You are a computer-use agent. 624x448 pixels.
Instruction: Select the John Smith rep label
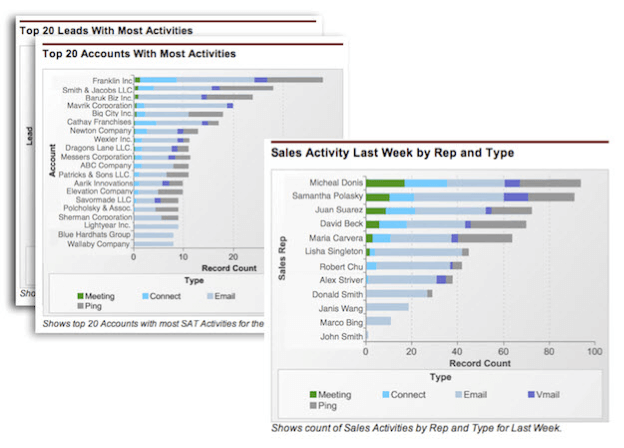click(340, 337)
